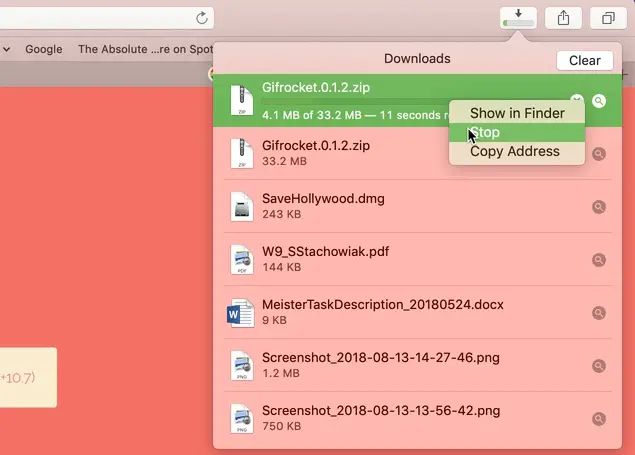Screen dimensions: 635x455
Task: Reveal the downloading Gifrocket.0.1.2.zip via magnifier icon
Action: tap(599, 101)
